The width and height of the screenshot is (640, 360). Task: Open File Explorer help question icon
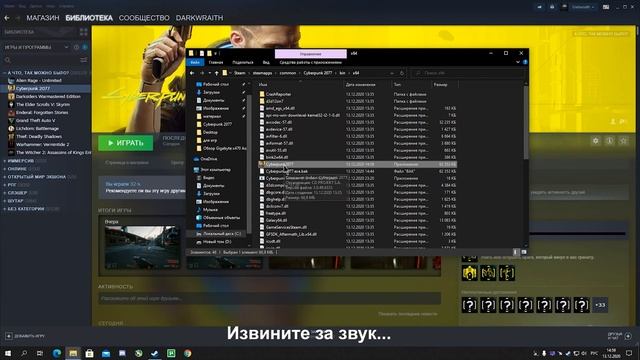(525, 62)
